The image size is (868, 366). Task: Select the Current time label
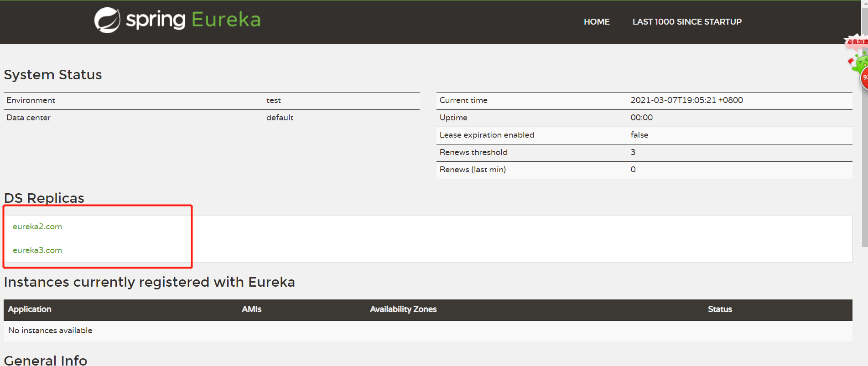tap(463, 100)
